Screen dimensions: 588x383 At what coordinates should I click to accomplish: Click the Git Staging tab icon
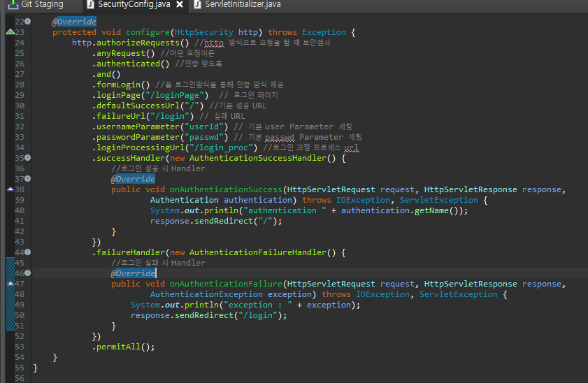[x=13, y=4]
